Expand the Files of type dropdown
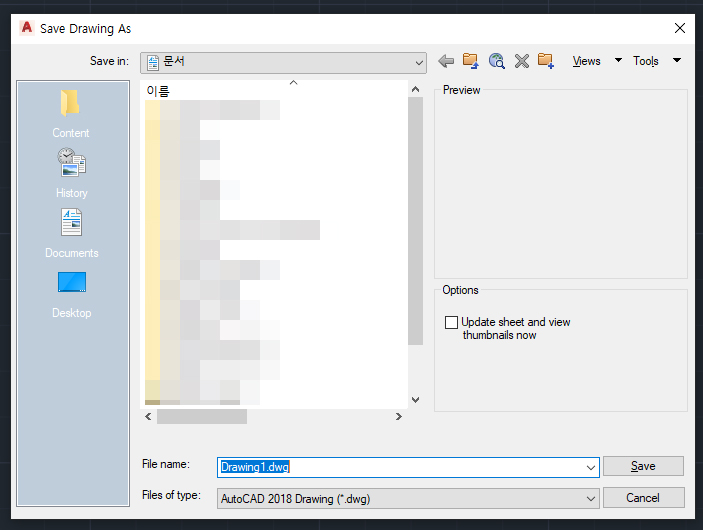The image size is (703, 530). click(591, 499)
